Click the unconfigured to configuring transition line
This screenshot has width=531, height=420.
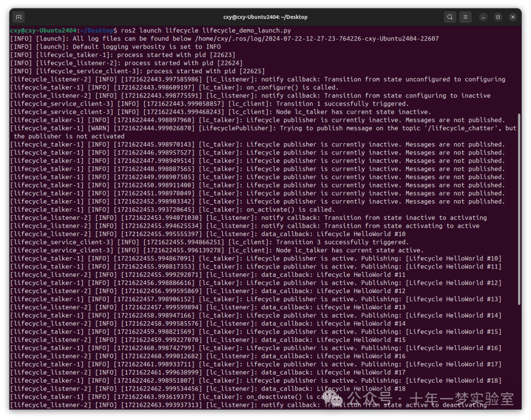click(258, 79)
